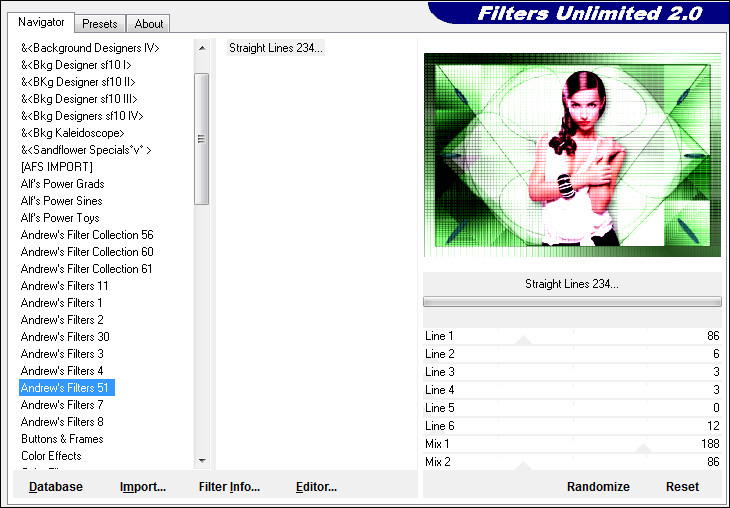This screenshot has height=508, width=730.
Task: Pick Buttons & Frames category
Action: 62,439
